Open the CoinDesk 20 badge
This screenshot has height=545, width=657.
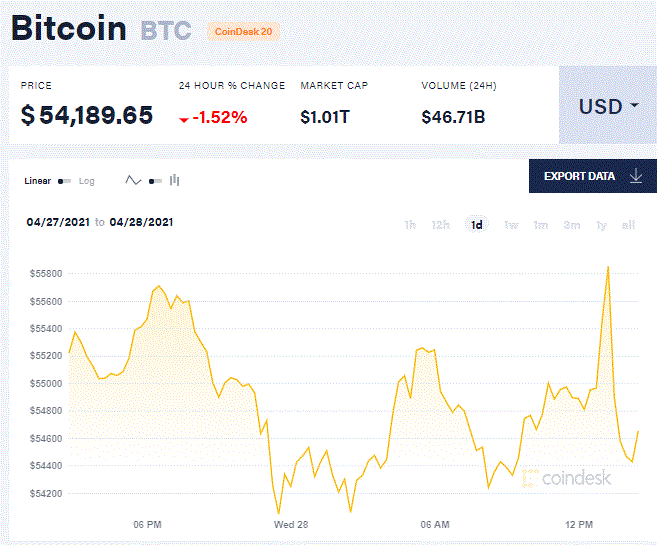pyautogui.click(x=243, y=31)
